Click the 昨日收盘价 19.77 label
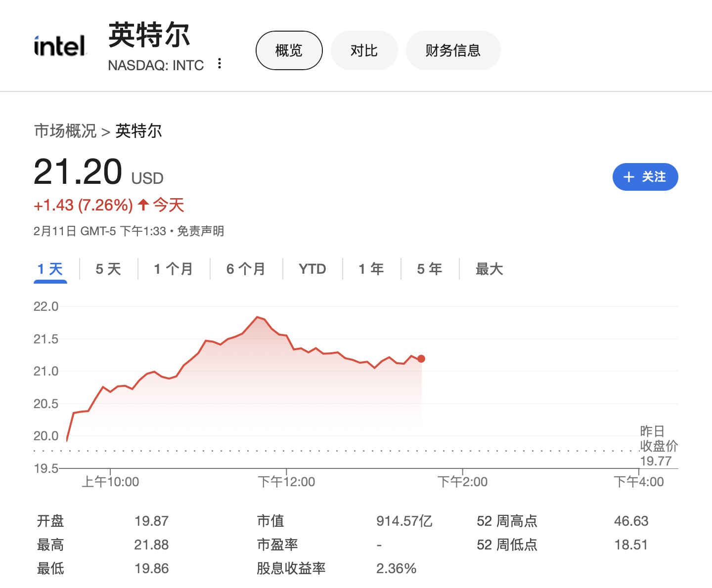This screenshot has width=712, height=588. click(x=659, y=446)
